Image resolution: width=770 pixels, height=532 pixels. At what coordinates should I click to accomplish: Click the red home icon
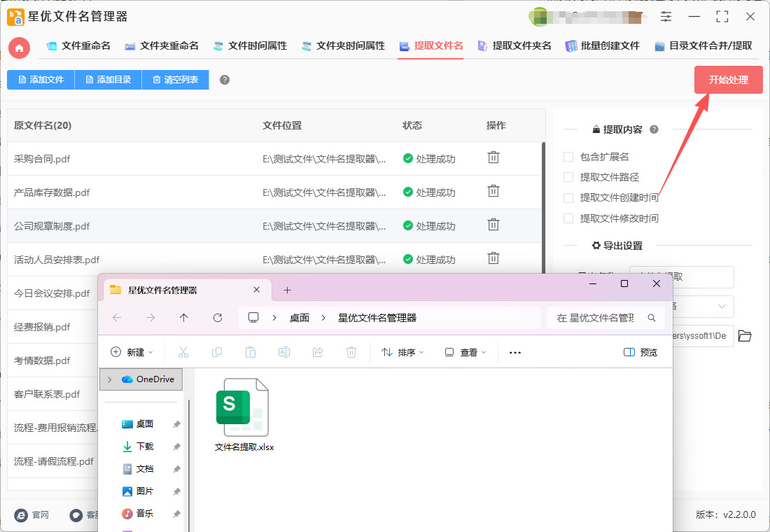[x=20, y=48]
